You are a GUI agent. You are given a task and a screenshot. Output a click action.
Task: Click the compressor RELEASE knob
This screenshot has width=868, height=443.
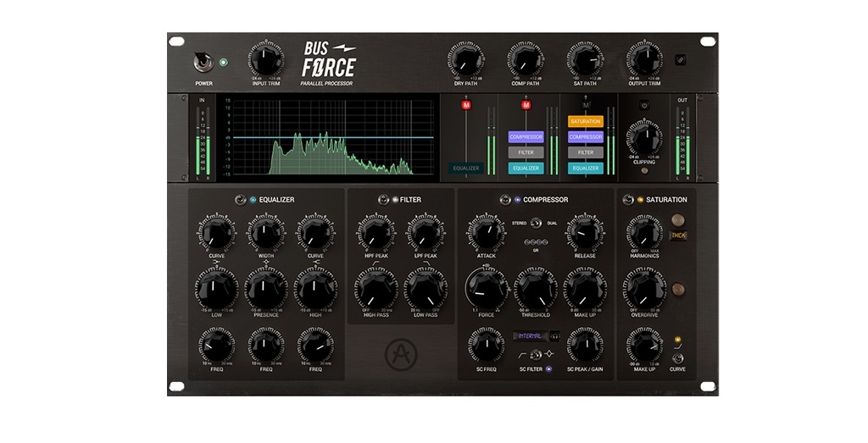coord(585,233)
